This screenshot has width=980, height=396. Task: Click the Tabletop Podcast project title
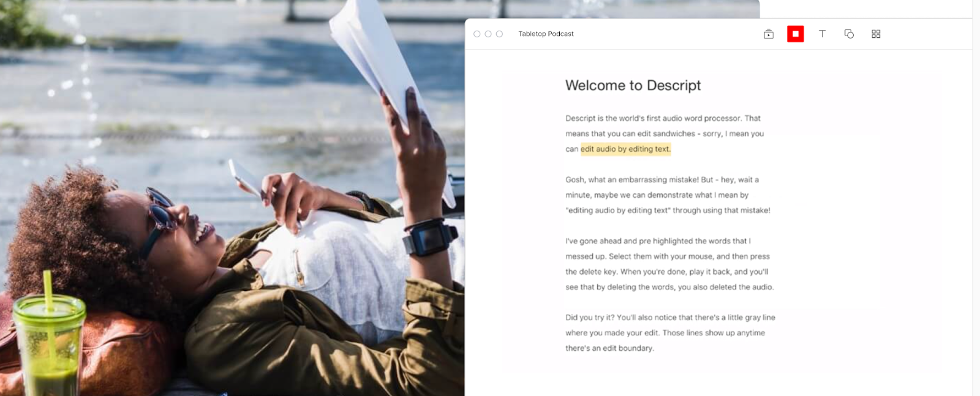pyautogui.click(x=546, y=34)
